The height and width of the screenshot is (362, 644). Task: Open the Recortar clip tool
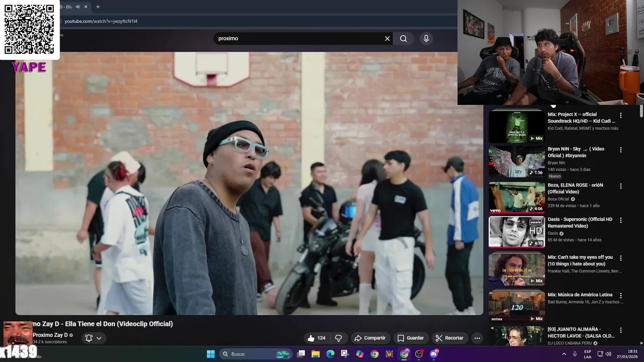click(x=449, y=338)
